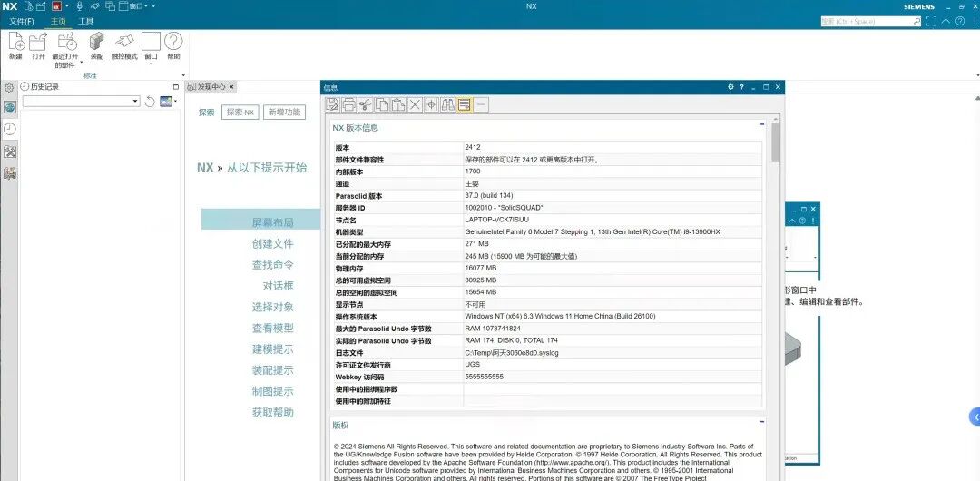The image size is (980, 481).
Task: Open dropdown arrow next to red NX icon
Action: click(x=66, y=6)
